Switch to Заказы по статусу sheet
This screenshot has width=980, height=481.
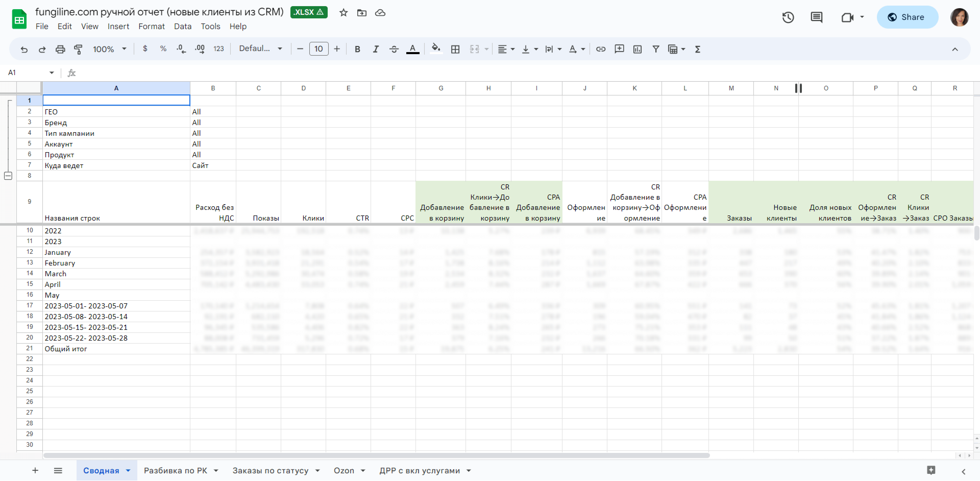(270, 471)
